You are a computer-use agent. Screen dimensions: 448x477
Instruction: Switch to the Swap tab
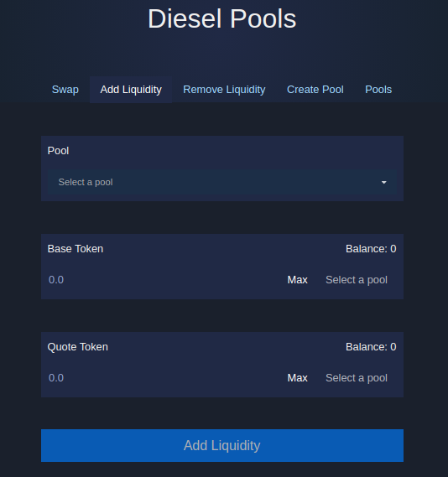pyautogui.click(x=65, y=90)
